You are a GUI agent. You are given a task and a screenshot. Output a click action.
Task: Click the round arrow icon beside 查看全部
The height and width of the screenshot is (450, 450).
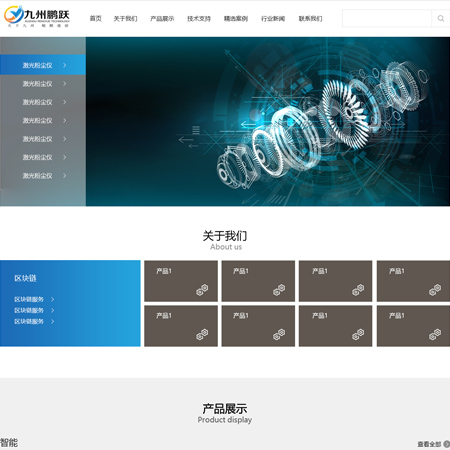tap(446, 444)
